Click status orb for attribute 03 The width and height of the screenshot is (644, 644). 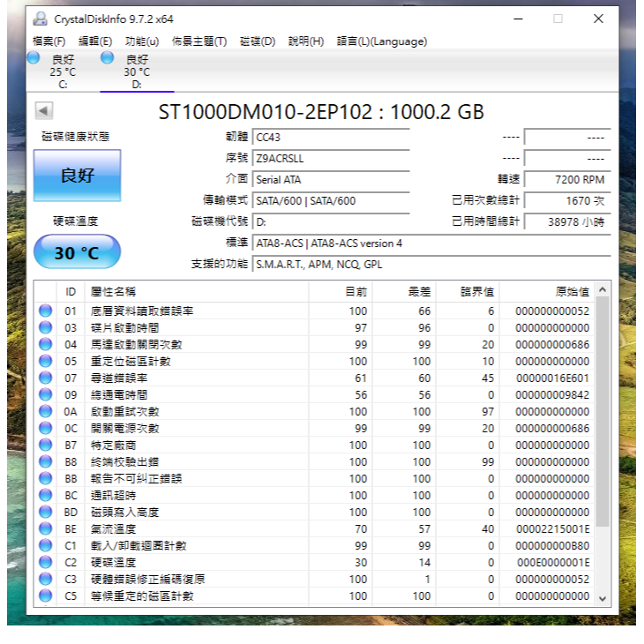(x=46, y=328)
